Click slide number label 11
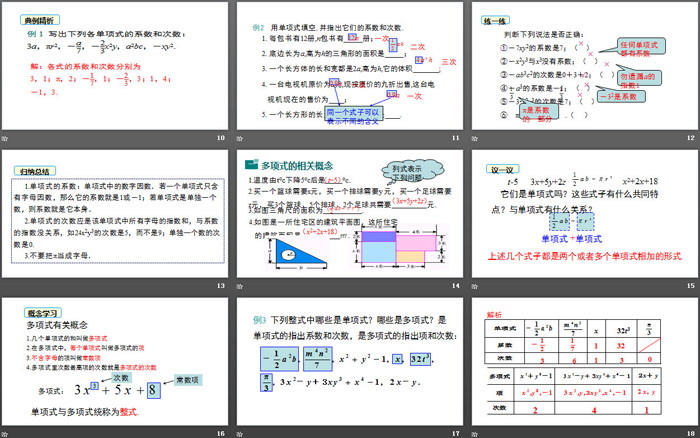 click(456, 138)
